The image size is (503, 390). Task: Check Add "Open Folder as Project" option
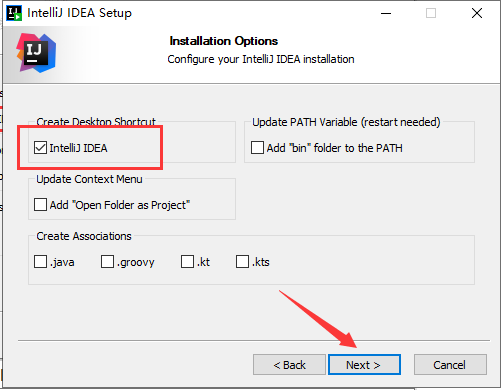(x=40, y=205)
